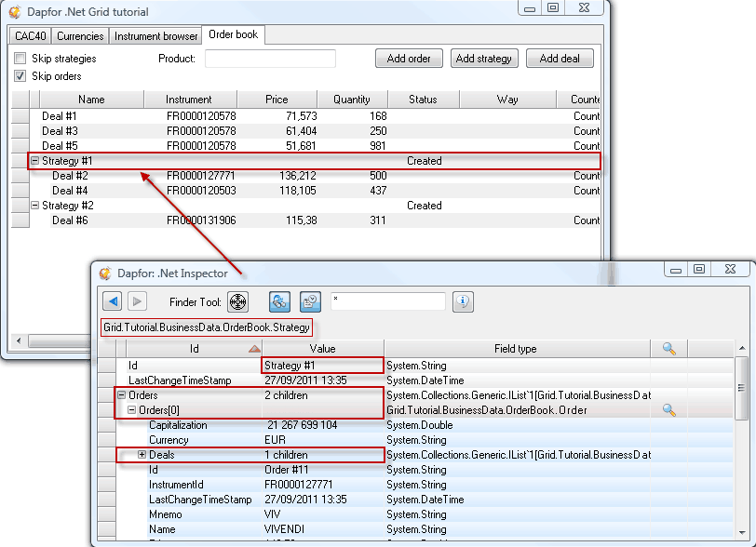Click quantity 981 in Deal #5 row
This screenshot has width=756, height=547.
point(377,145)
